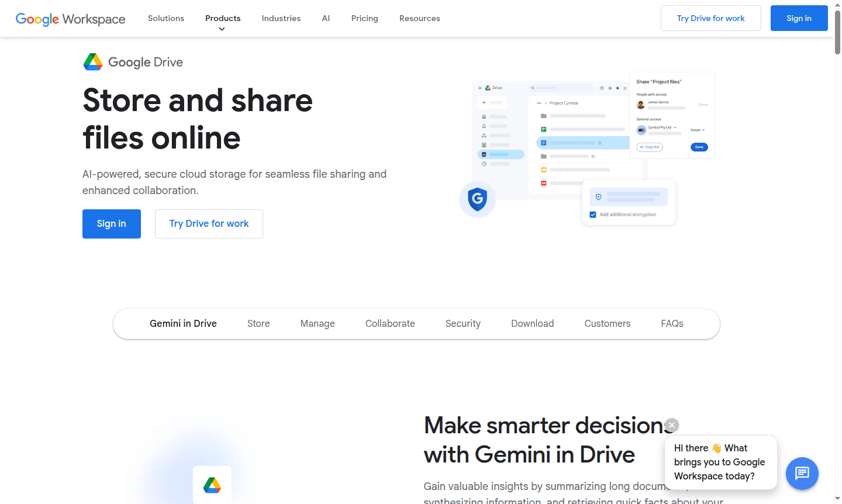The height and width of the screenshot is (504, 842).
Task: Click the blue shield G security badge
Action: click(478, 199)
